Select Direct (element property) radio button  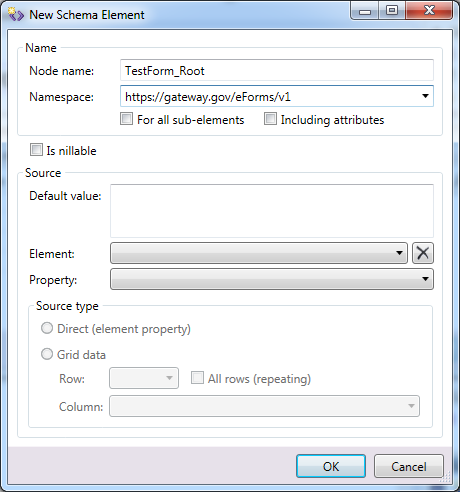(x=47, y=328)
